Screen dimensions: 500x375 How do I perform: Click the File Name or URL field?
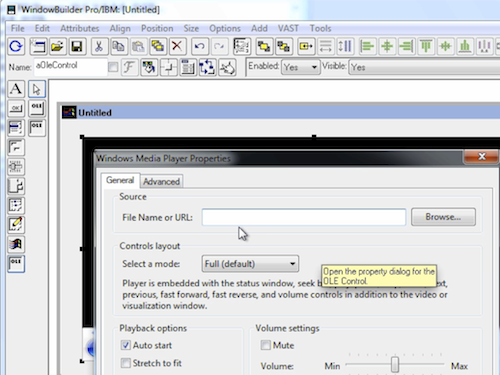point(304,217)
